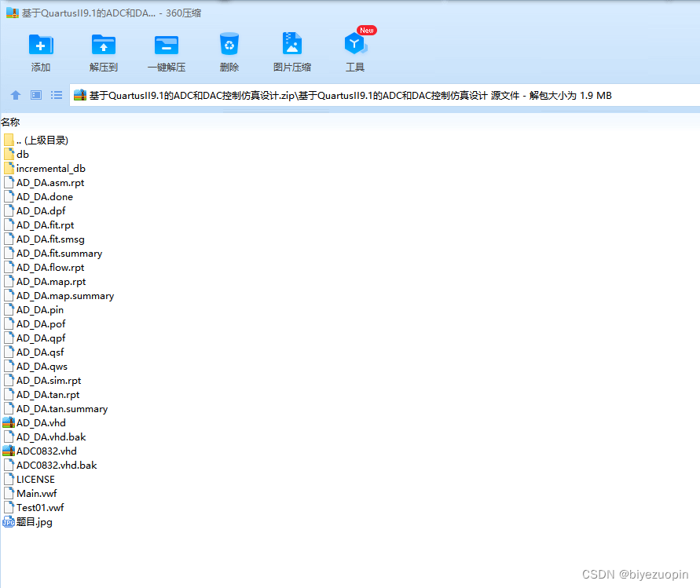The height and width of the screenshot is (588, 700).
Task: Click the 名称 column header
Action: tap(10, 122)
